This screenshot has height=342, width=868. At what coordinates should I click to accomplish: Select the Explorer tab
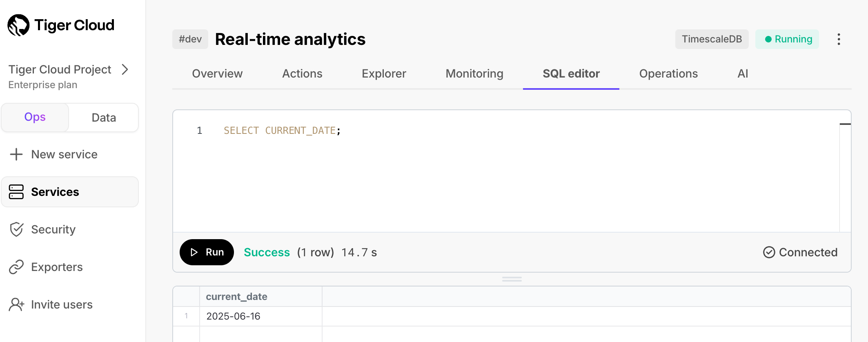point(384,73)
